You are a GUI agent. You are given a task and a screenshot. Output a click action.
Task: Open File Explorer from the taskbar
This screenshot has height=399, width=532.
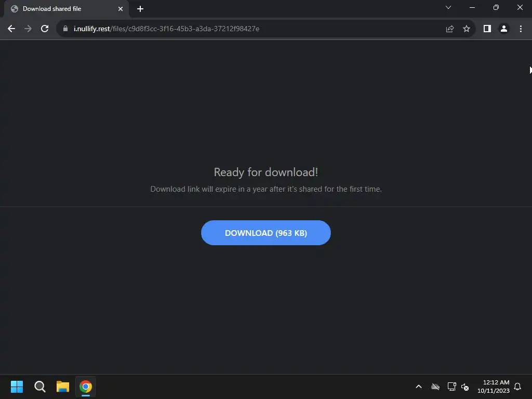[x=63, y=387]
